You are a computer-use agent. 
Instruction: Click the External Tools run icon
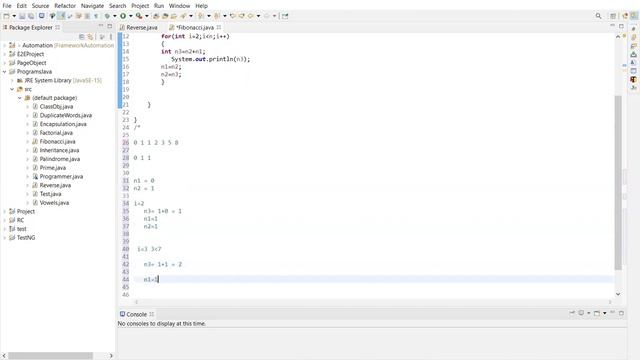139,16
